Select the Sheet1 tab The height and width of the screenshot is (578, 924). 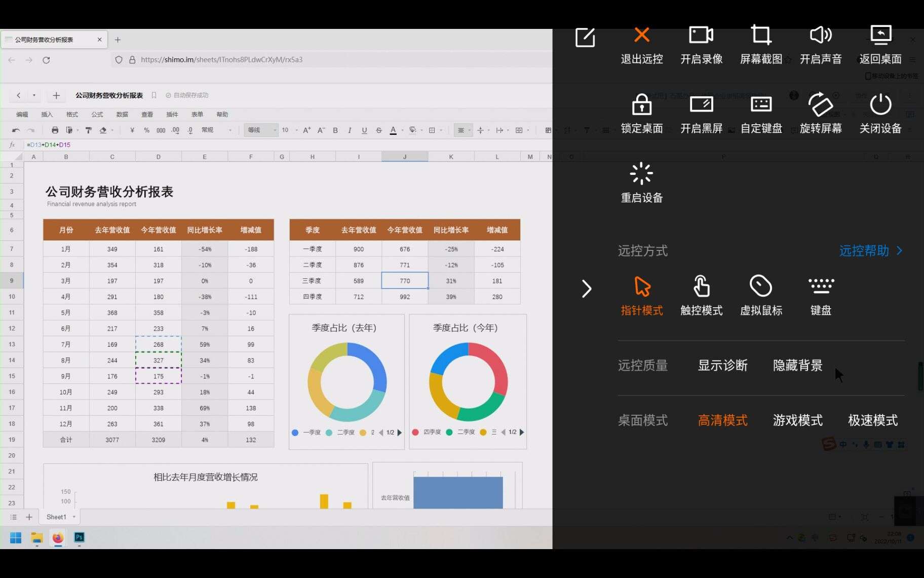click(x=57, y=517)
